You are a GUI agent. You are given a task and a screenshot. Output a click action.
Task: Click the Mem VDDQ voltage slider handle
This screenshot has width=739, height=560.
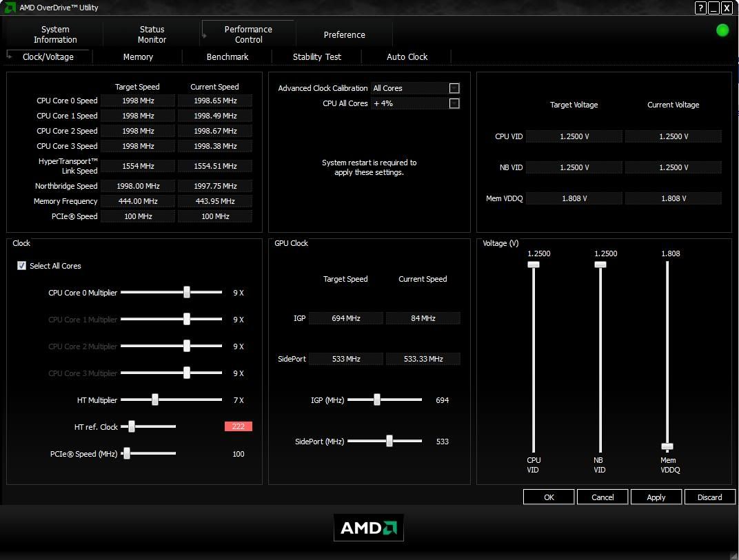coord(667,446)
